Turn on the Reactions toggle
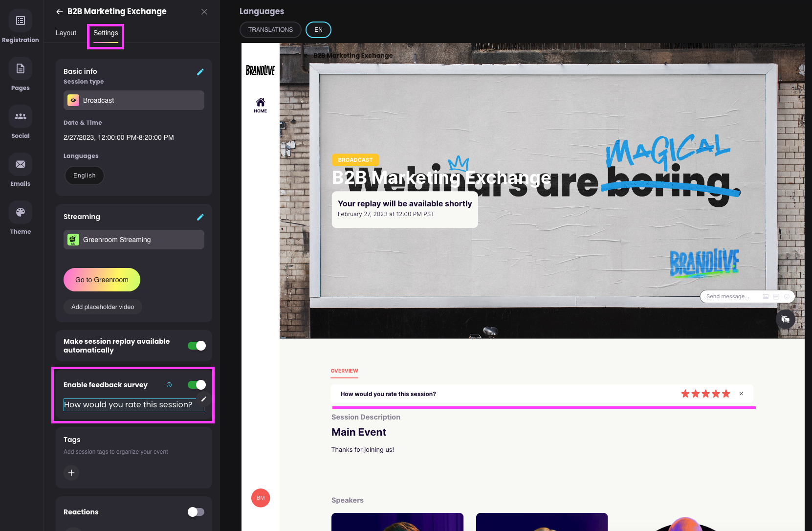812x531 pixels. (196, 512)
